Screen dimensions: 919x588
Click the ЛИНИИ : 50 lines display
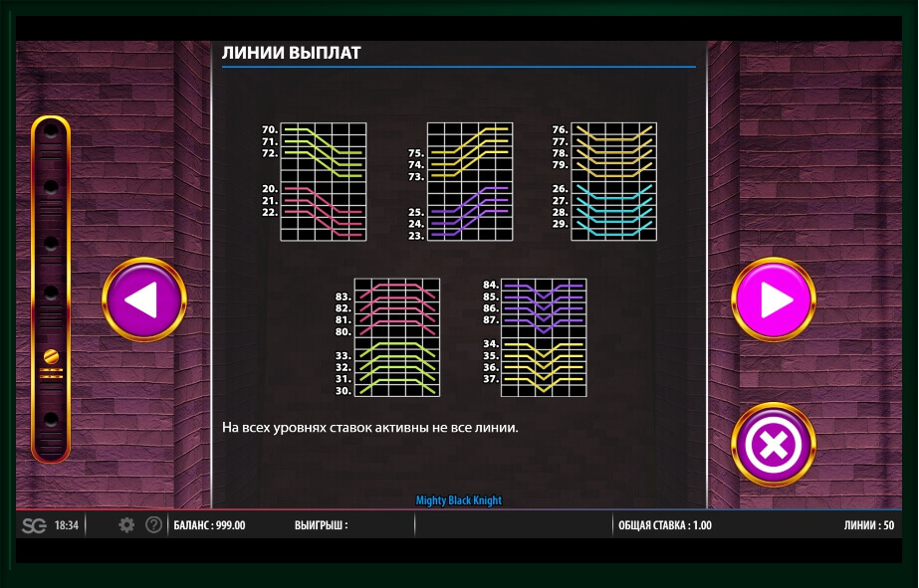click(x=868, y=525)
